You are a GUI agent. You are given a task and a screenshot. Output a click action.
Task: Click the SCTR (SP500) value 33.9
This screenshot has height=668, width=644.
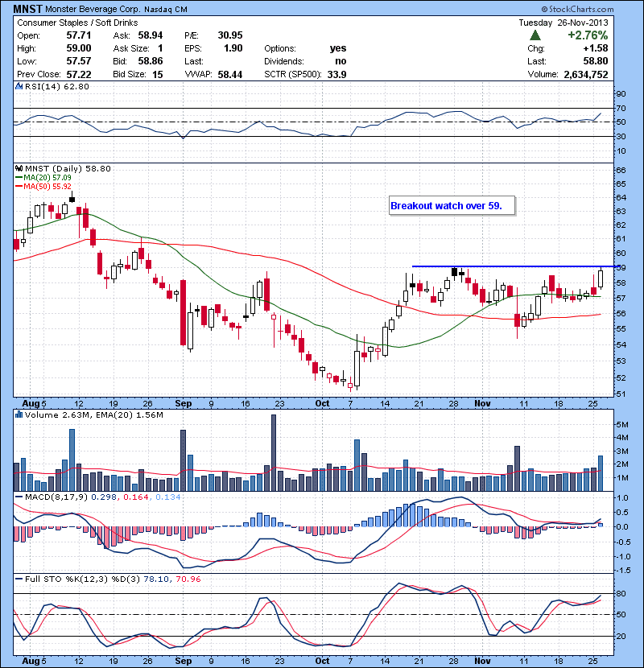[336, 74]
